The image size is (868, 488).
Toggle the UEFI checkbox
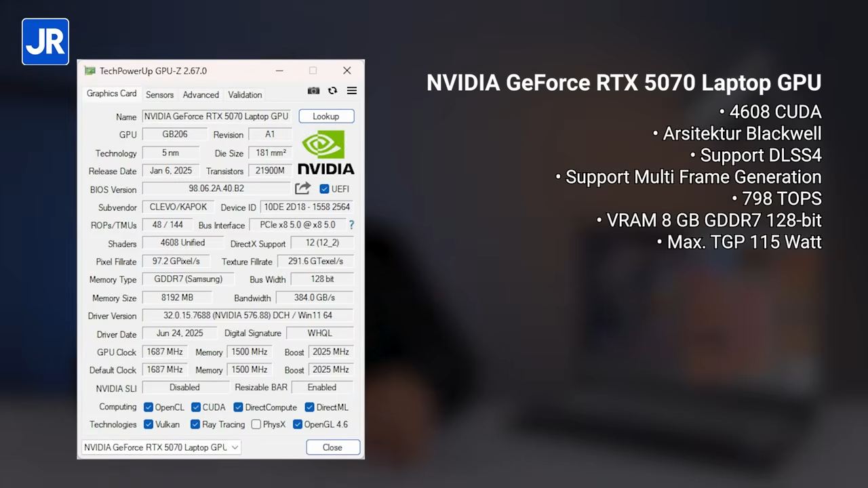click(324, 189)
